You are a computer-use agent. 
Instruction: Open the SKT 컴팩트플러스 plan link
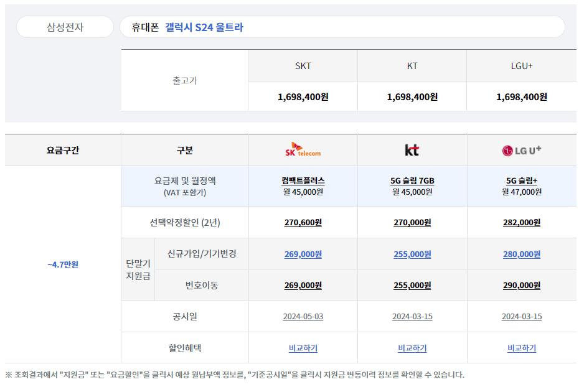(303, 181)
